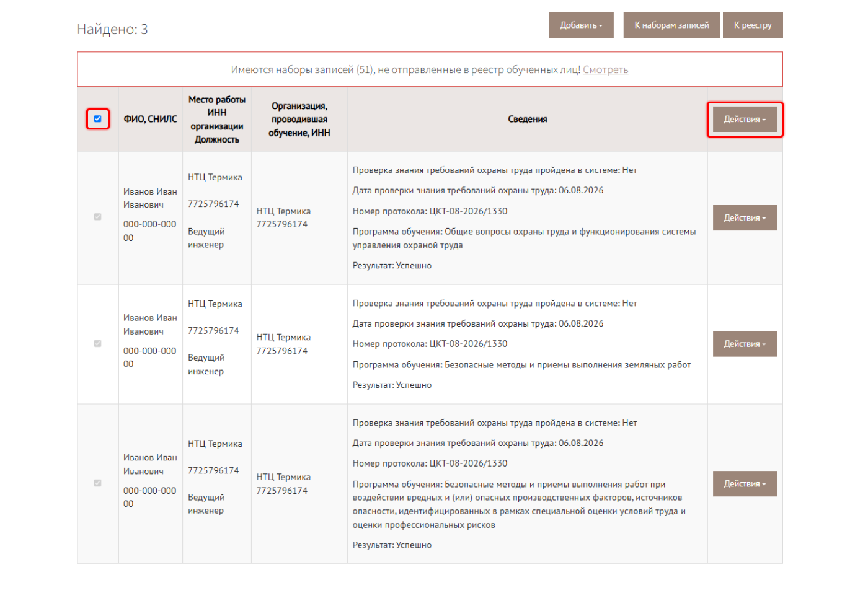Expand the header "Действия" dropdown
868x601 pixels.
click(x=745, y=119)
